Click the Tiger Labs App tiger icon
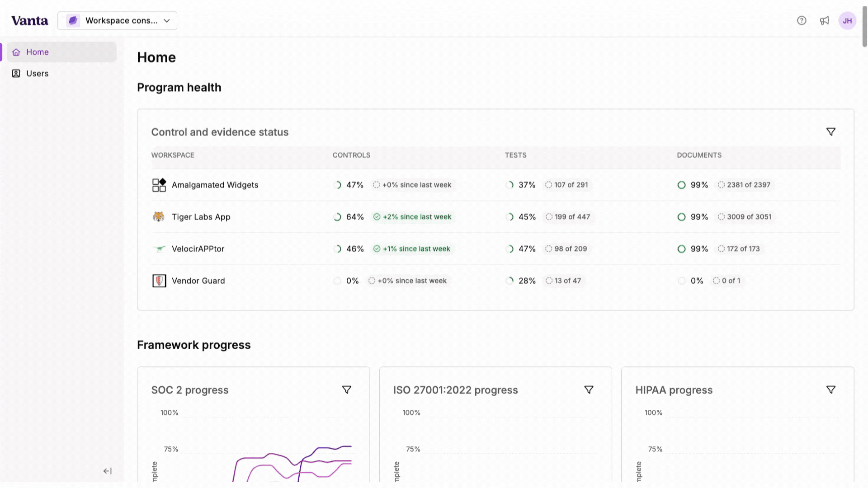This screenshot has height=488, width=868. (159, 217)
